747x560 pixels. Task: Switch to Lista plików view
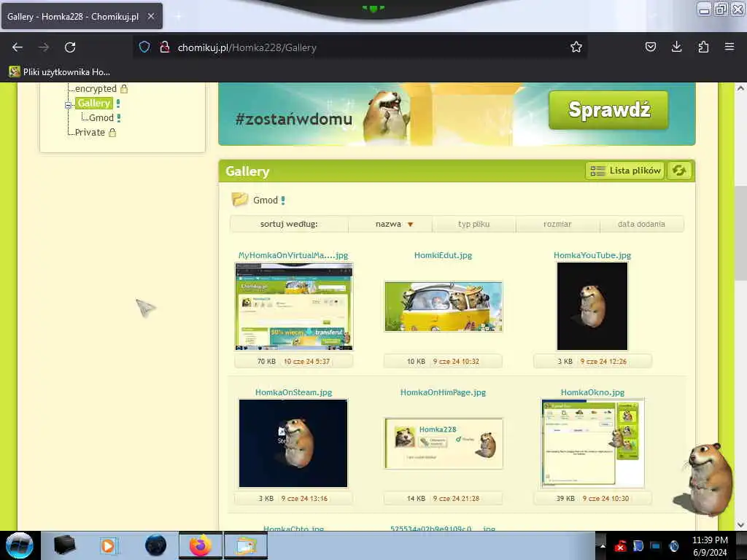coord(624,171)
